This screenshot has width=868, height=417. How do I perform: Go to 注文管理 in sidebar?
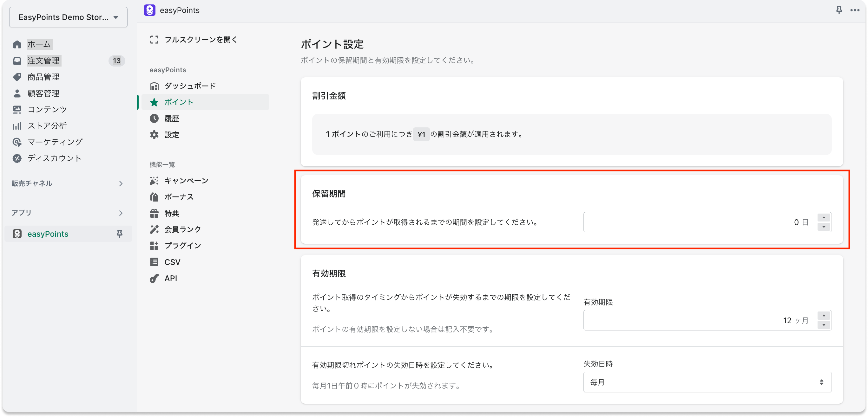43,61
